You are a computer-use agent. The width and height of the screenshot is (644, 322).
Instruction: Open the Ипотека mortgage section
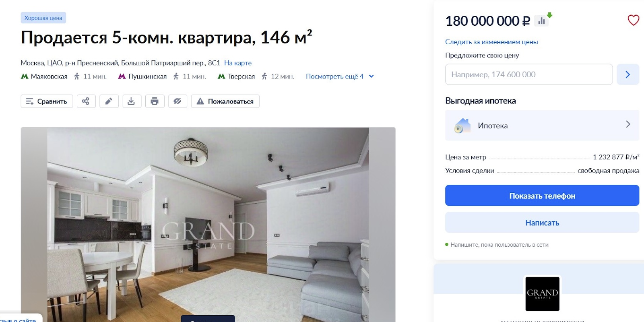pos(542,125)
